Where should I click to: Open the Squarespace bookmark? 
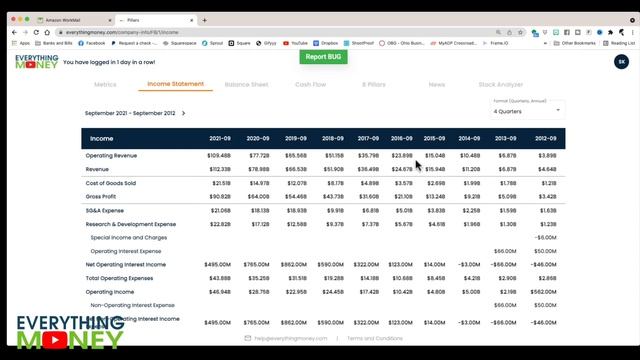[x=180, y=43]
